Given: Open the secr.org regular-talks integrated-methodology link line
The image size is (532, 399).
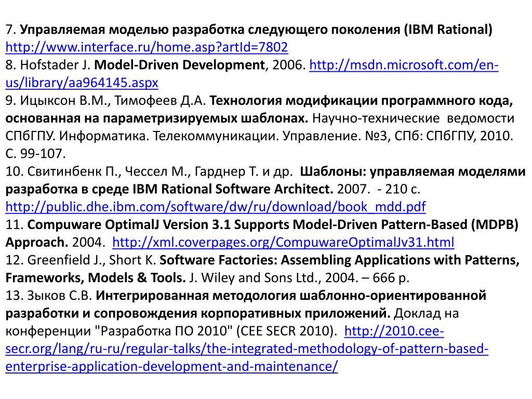Looking at the screenshot, I should click(247, 349).
